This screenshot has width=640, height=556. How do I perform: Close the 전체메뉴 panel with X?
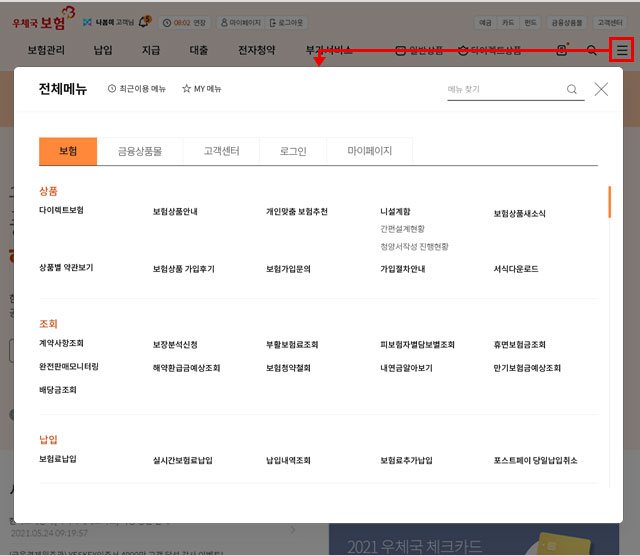pos(601,89)
